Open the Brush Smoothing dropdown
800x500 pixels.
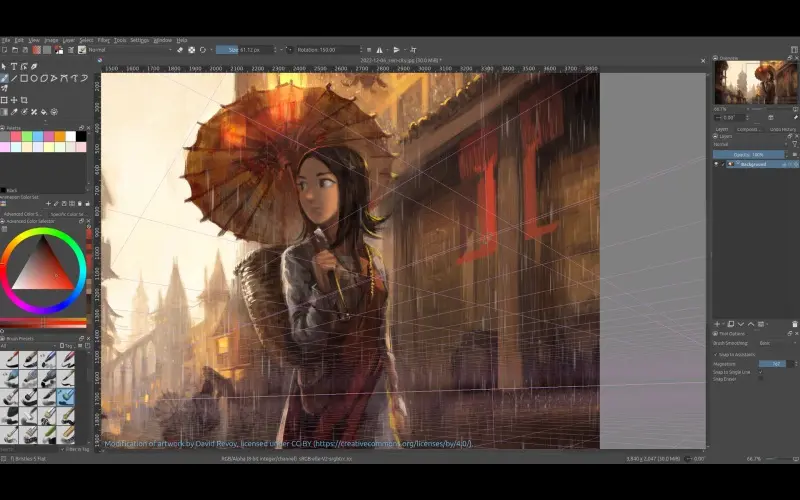pos(775,343)
